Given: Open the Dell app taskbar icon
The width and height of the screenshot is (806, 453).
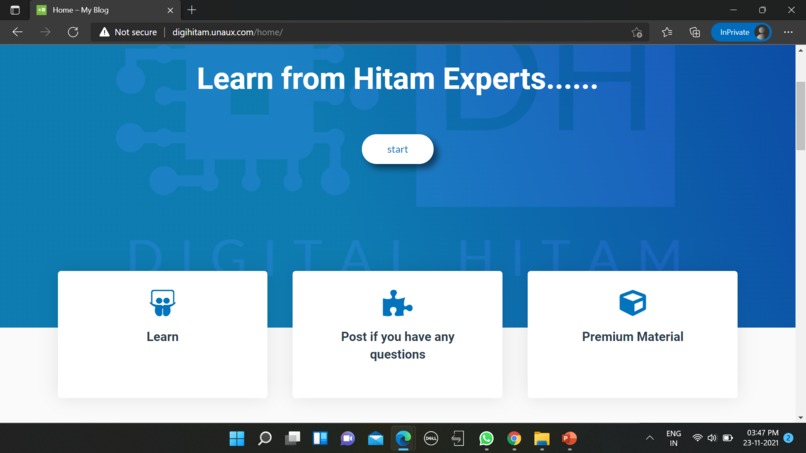Looking at the screenshot, I should [431, 438].
